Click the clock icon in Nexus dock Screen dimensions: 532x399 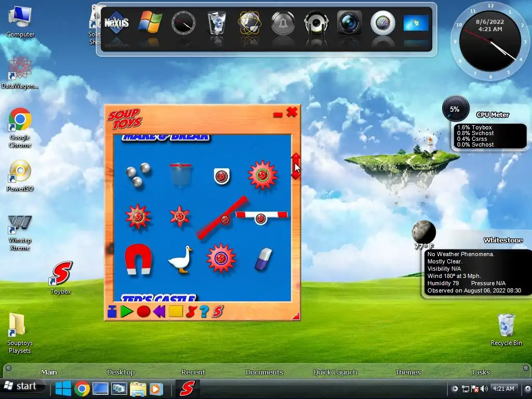pyautogui.click(x=183, y=23)
